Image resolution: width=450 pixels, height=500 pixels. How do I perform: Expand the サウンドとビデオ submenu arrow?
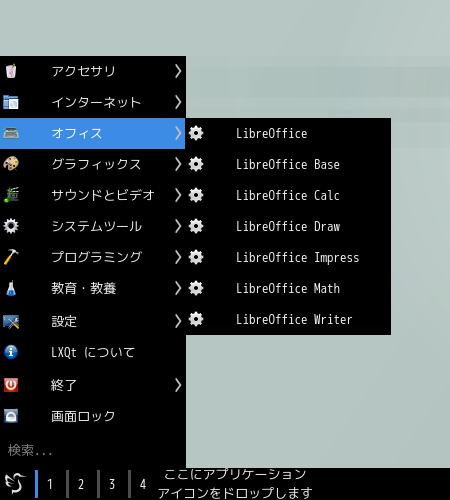pos(178,195)
